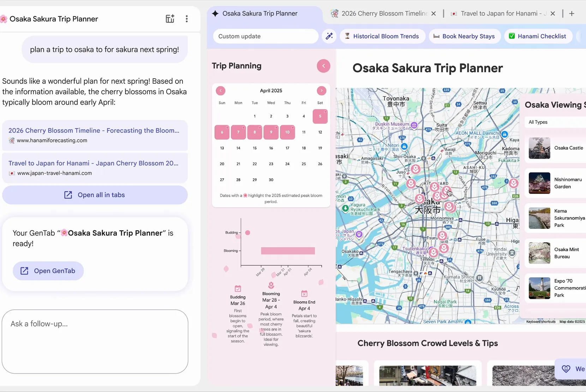Click the heart icon button at bottom right
Screen dimensions: 586x392
[566, 369]
